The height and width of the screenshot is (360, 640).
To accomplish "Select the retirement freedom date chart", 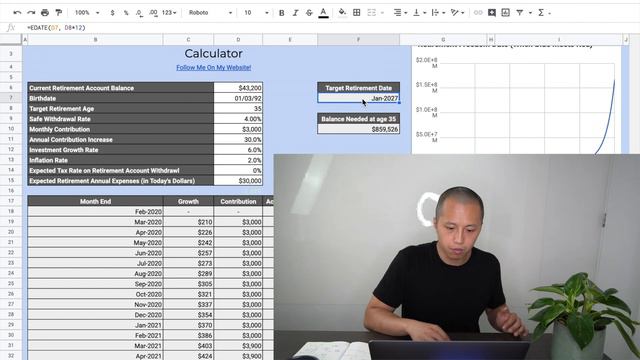I will (x=516, y=100).
